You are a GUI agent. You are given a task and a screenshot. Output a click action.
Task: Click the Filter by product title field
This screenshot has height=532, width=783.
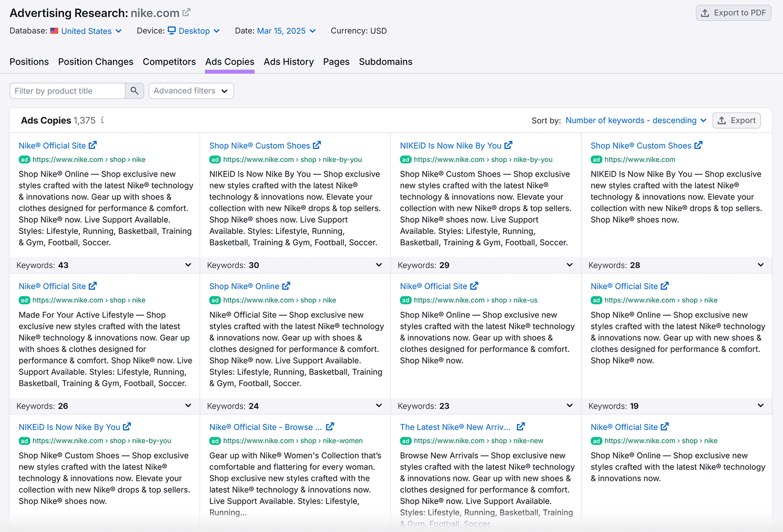[x=67, y=91]
